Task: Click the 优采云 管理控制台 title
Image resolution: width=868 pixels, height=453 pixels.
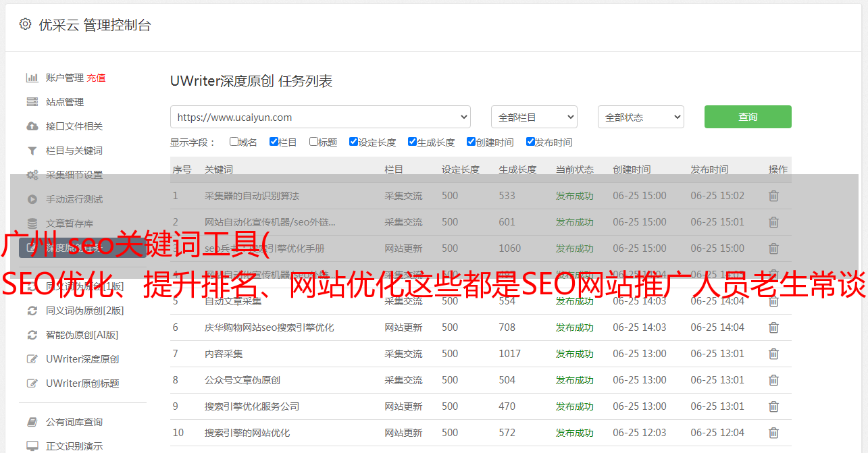Action: [x=95, y=25]
